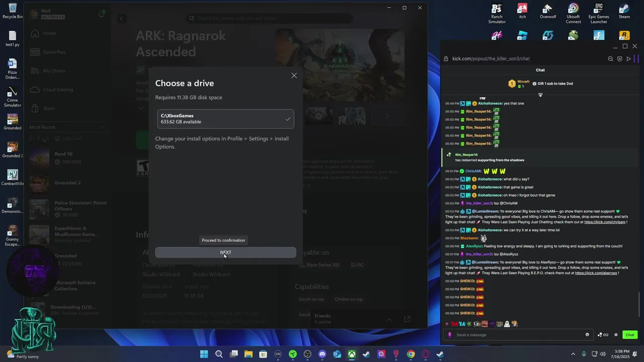
Task: Open Crime Simulator desktop shortcut
Action: pos(13,97)
